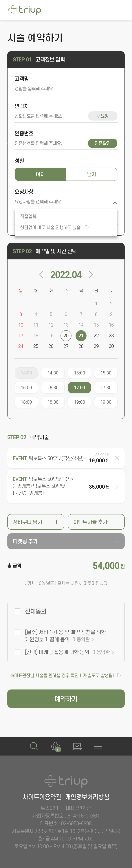Screen dimensions: 132x868
Task: Check the [필수] 서비스 이용 동의 checkbox
Action: coord(18,632)
